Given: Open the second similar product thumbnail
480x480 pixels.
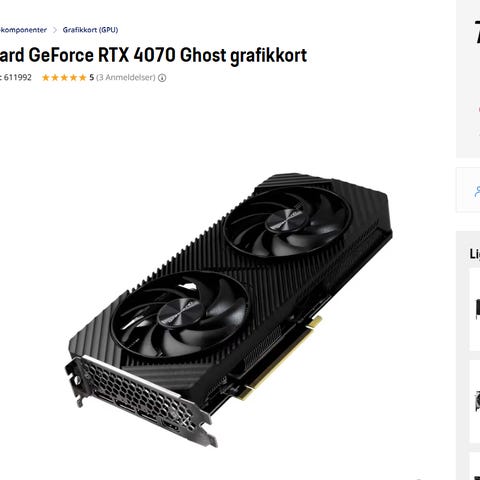Looking at the screenshot, I should (x=477, y=402).
